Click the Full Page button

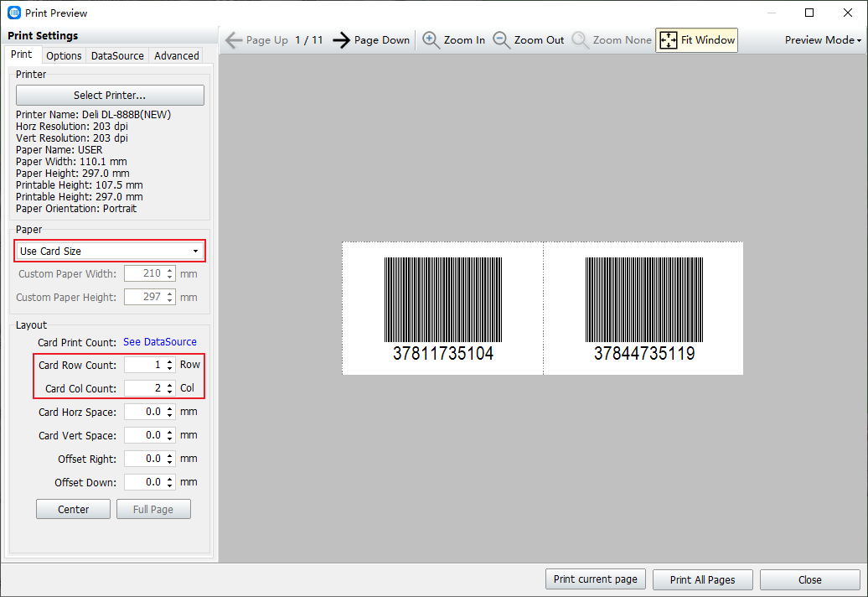coord(153,509)
